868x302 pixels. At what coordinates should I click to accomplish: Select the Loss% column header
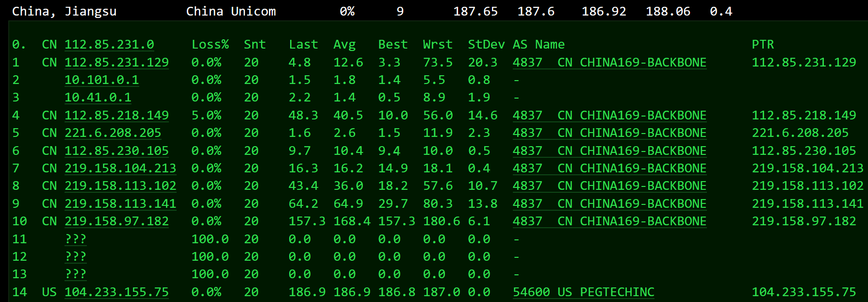point(210,45)
